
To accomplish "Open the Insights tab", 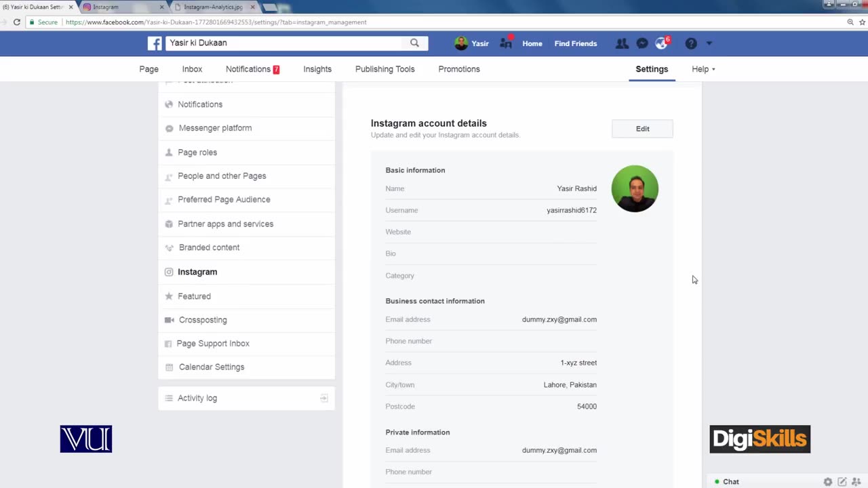I will [317, 69].
